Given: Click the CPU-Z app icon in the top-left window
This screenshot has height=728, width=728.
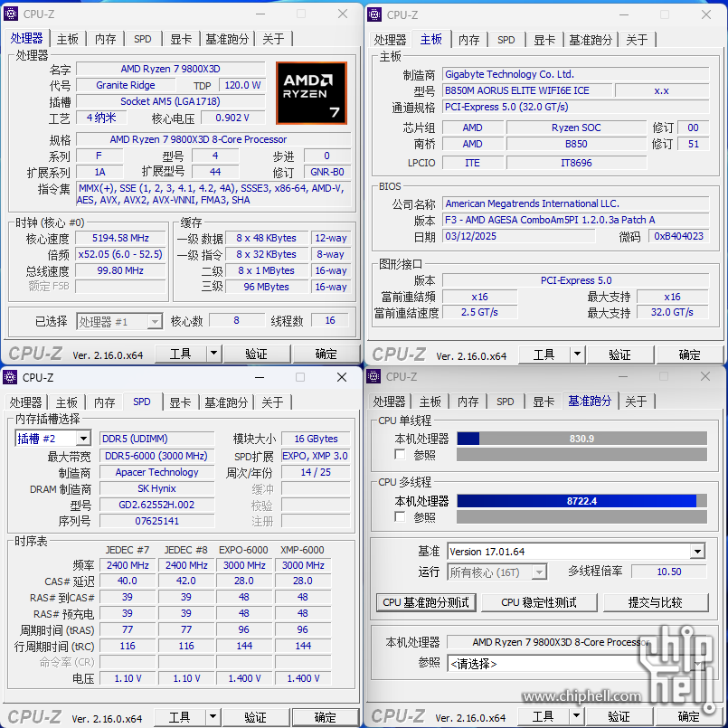Looking at the screenshot, I should (11, 14).
